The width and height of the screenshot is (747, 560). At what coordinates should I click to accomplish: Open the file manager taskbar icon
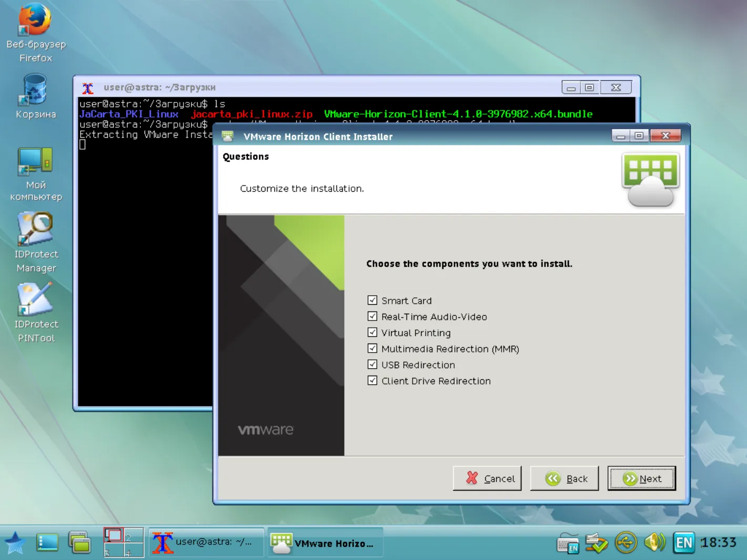pos(80,543)
